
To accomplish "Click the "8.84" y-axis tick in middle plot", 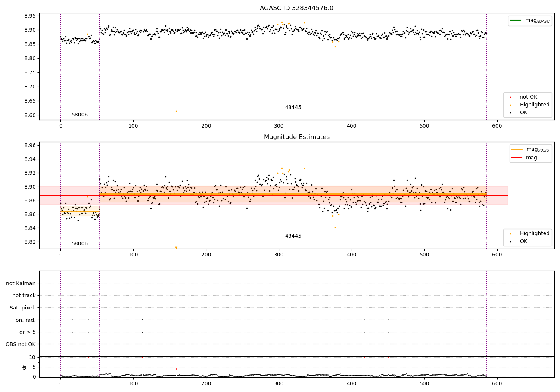I will (x=30, y=228).
